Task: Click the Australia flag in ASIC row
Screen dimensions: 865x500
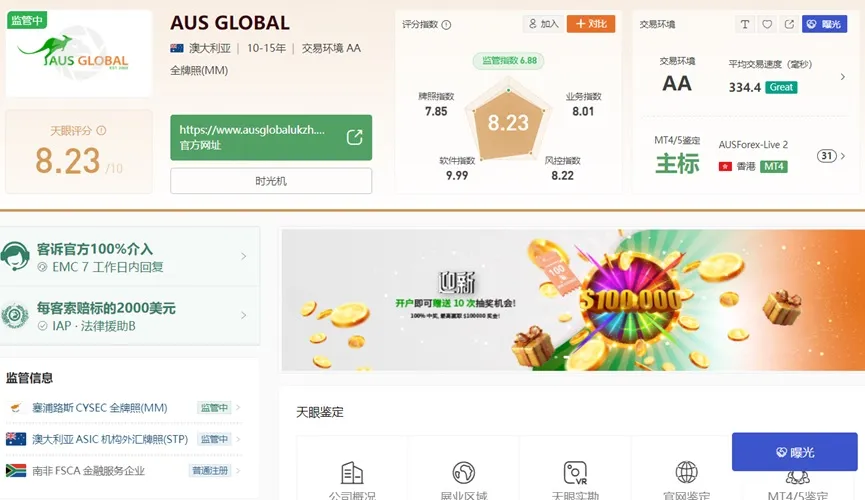Action: (16, 439)
